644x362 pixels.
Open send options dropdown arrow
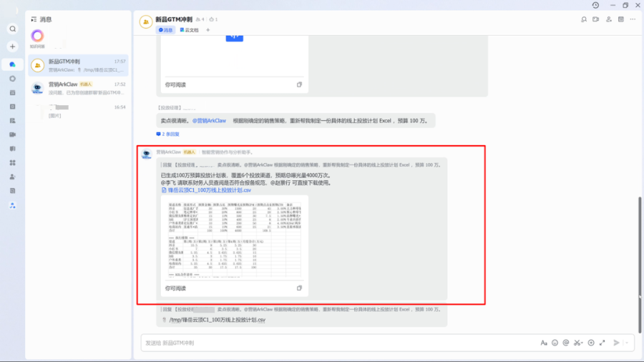(x=627, y=343)
